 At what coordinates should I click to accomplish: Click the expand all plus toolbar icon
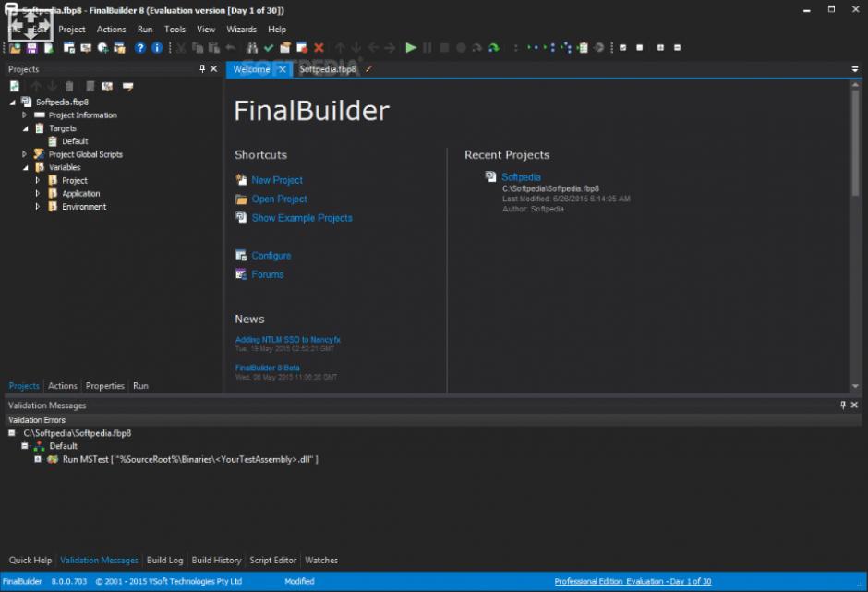660,48
